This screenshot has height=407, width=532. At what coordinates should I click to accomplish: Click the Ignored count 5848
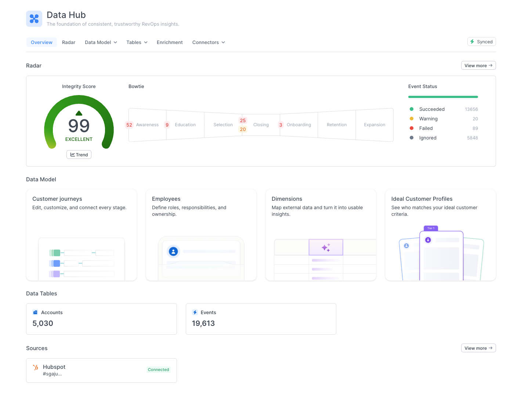tap(473, 138)
